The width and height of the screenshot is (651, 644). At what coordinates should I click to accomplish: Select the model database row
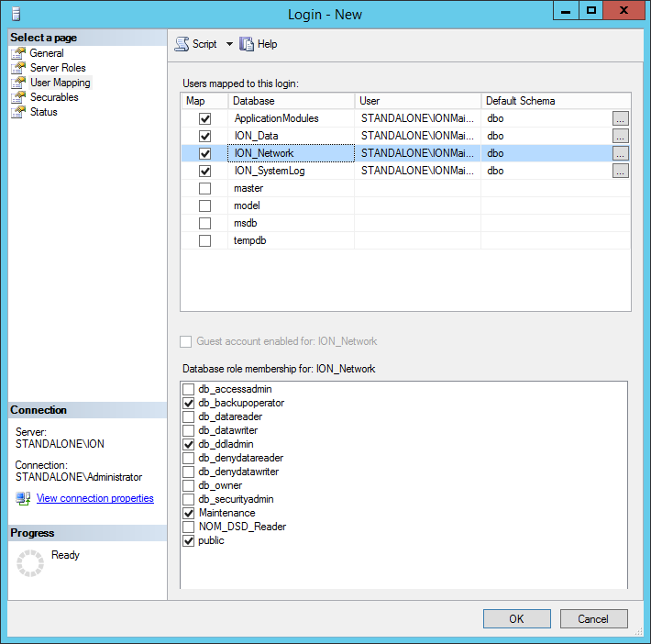405,205
